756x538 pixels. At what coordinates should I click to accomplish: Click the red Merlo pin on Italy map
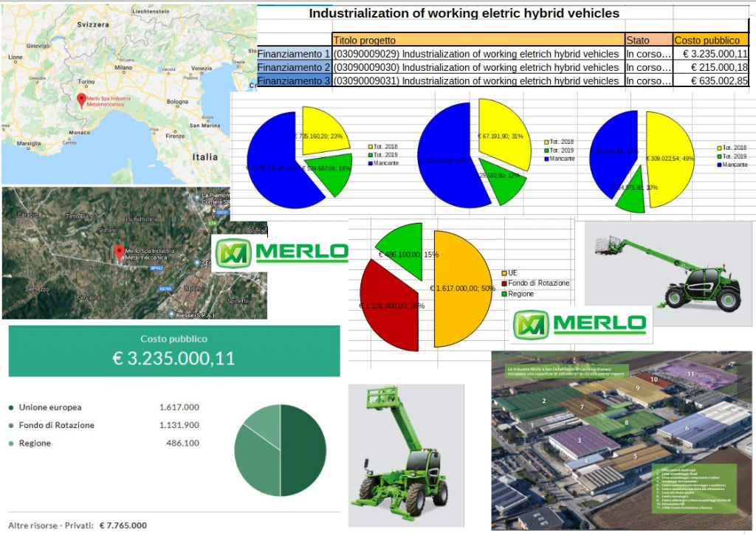[81, 100]
